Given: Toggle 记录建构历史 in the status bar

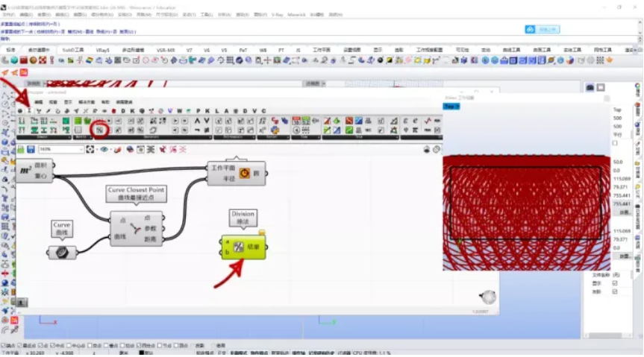Looking at the screenshot, I should click(x=321, y=353).
